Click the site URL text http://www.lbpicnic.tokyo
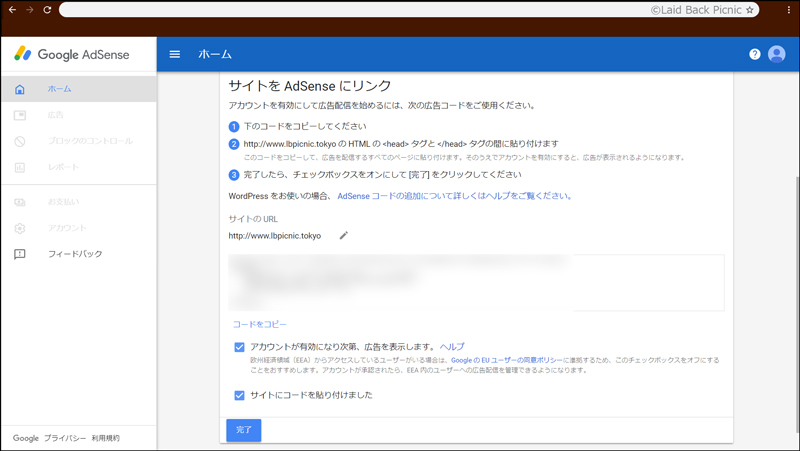 click(274, 236)
